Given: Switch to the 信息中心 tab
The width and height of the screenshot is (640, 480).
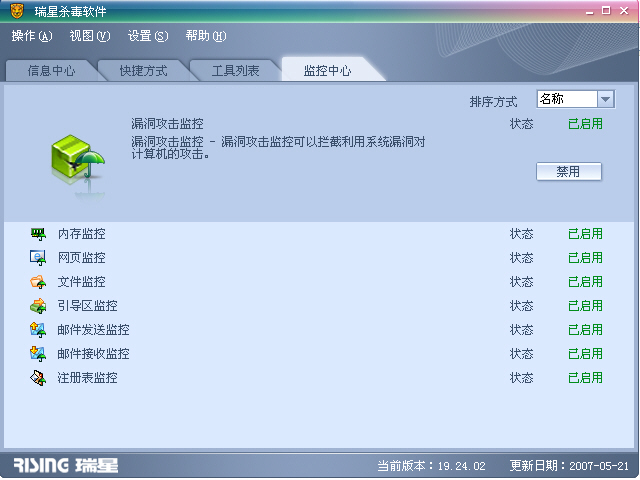Looking at the screenshot, I should [x=51, y=71].
